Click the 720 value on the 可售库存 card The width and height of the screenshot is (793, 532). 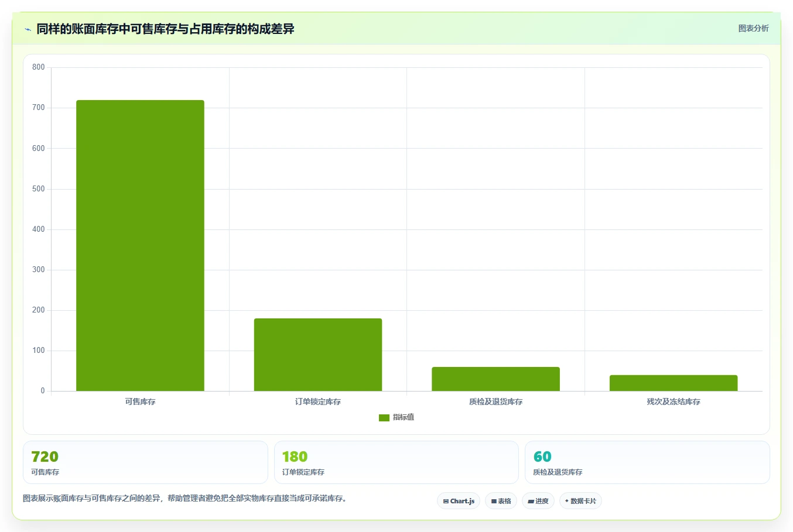pyautogui.click(x=45, y=457)
